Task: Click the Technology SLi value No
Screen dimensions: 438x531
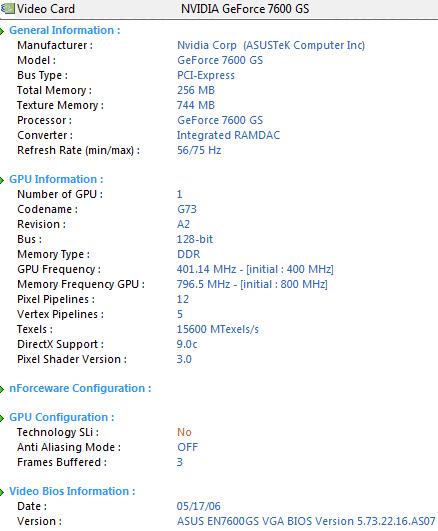Action: point(184,432)
